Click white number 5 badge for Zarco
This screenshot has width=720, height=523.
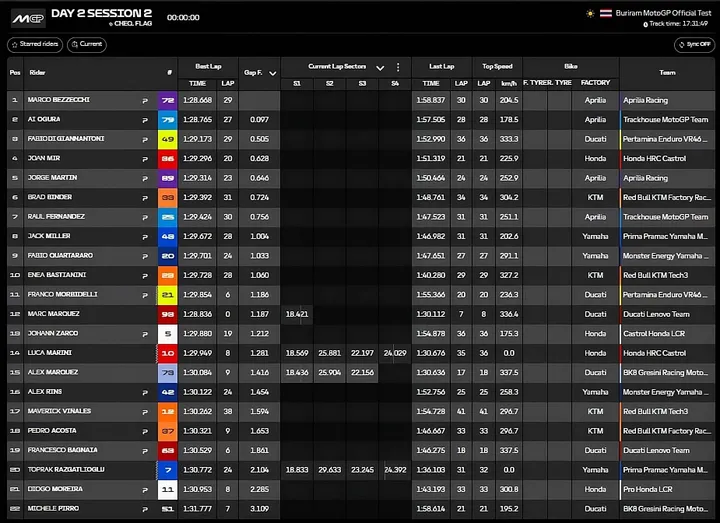(168, 334)
